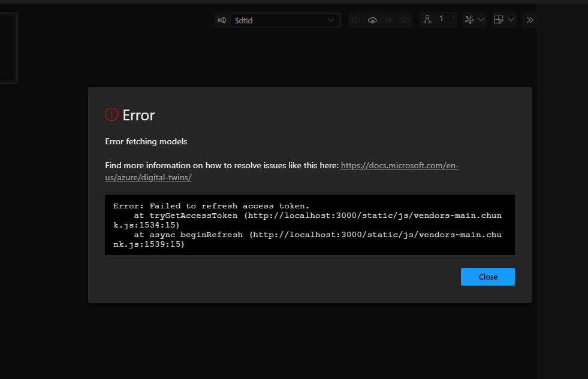This screenshot has height=379, width=588.
Task: Click the model editing grid icon
Action: click(500, 20)
